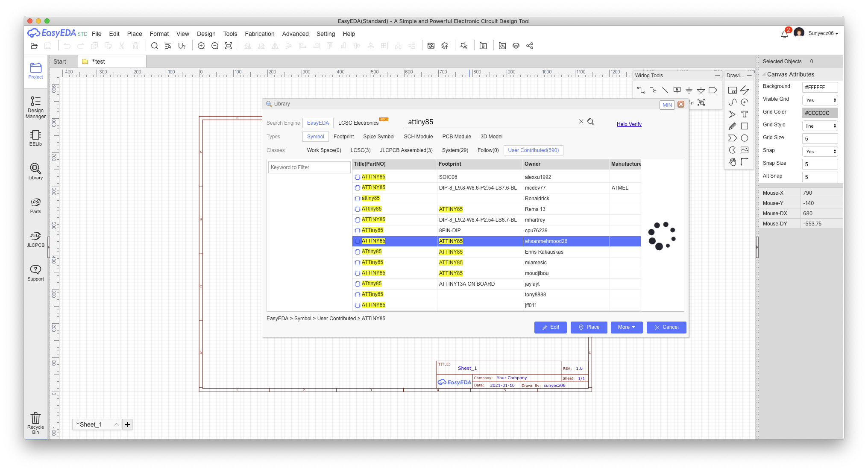Expand the More dropdown button
The image size is (868, 471).
pos(626,327)
